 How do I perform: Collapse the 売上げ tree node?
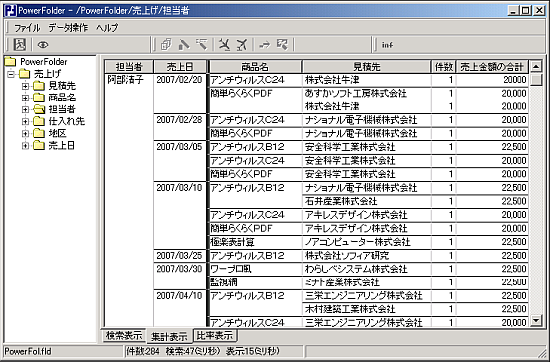click(x=11, y=74)
